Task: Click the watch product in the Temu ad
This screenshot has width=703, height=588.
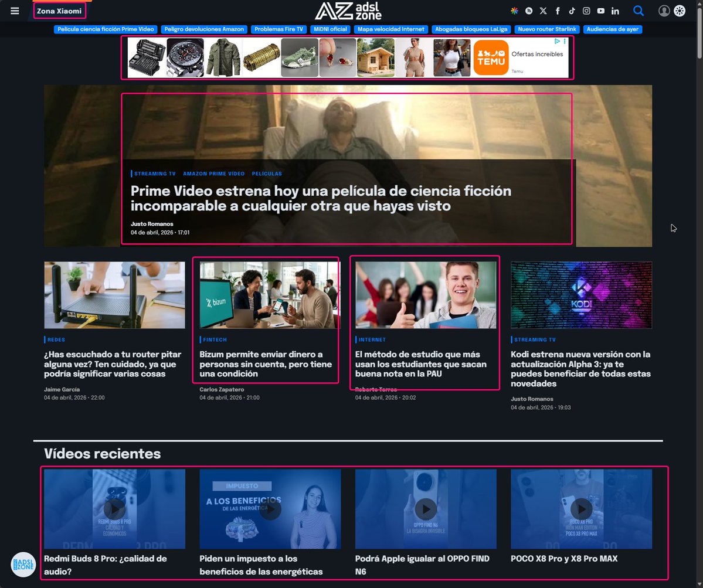Action: (185, 57)
